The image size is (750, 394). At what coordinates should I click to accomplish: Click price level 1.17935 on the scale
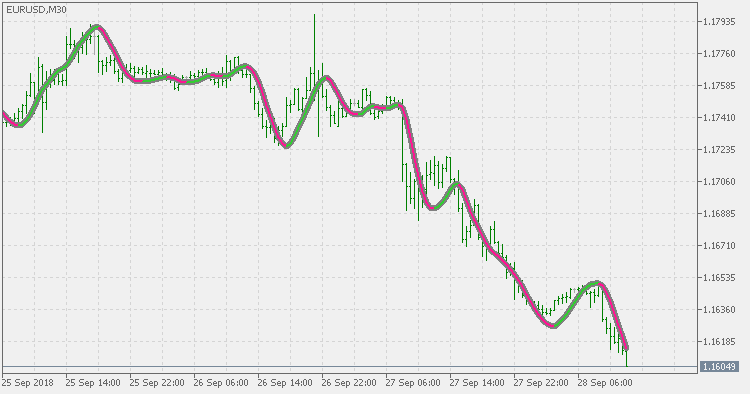coord(719,22)
